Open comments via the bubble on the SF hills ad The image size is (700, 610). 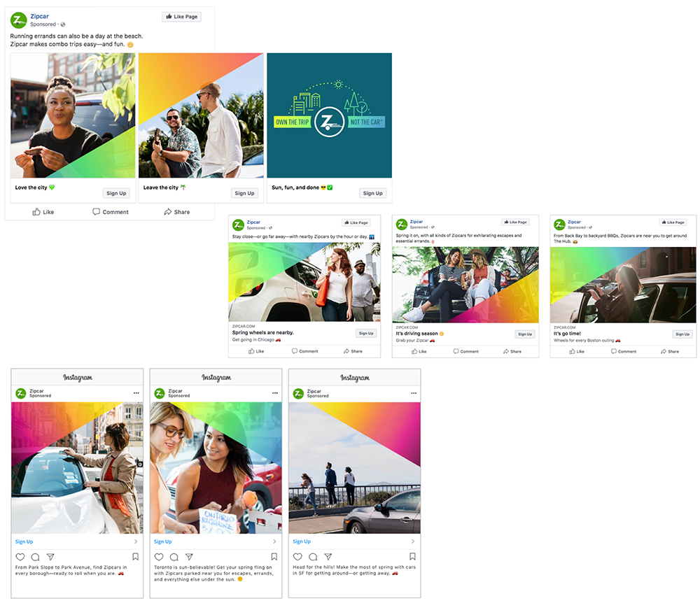click(313, 556)
